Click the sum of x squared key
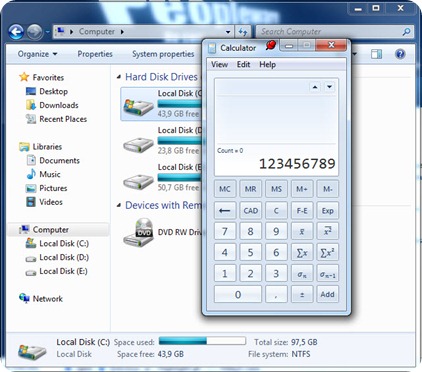422x372 pixels. point(327,253)
